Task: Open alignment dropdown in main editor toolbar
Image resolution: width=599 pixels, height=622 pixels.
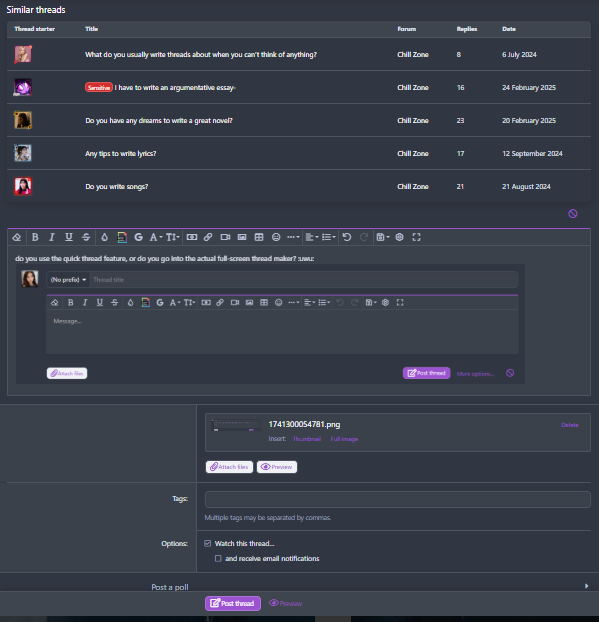Action: click(312, 237)
